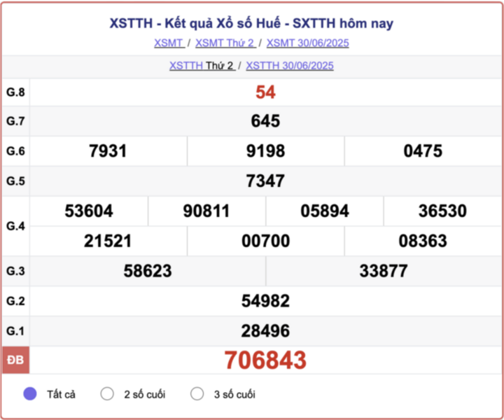Select the Tất cả radio button
504x420 pixels.
coord(30,393)
